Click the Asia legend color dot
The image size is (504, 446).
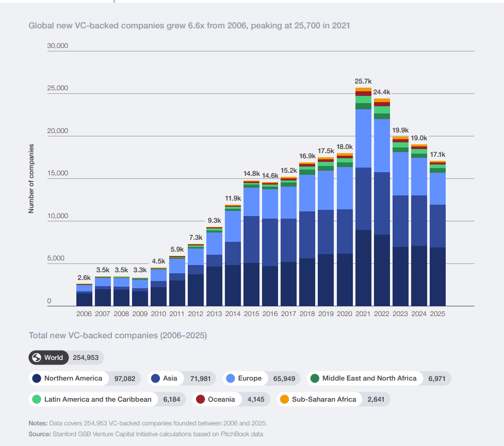(x=156, y=378)
